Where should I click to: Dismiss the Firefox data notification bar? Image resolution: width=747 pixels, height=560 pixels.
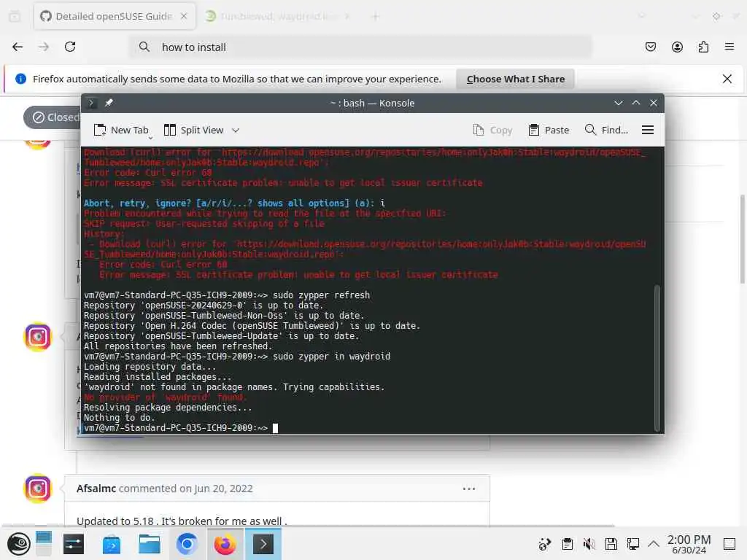[727, 79]
